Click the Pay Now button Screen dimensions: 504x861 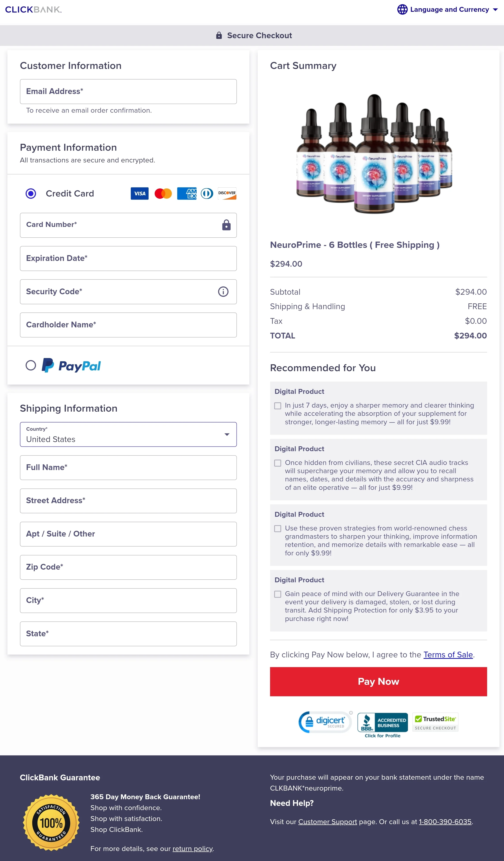pyautogui.click(x=378, y=681)
